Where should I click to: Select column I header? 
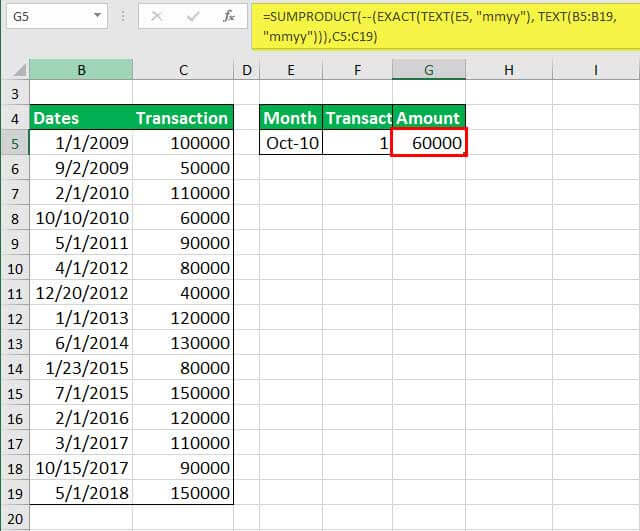pos(596,70)
